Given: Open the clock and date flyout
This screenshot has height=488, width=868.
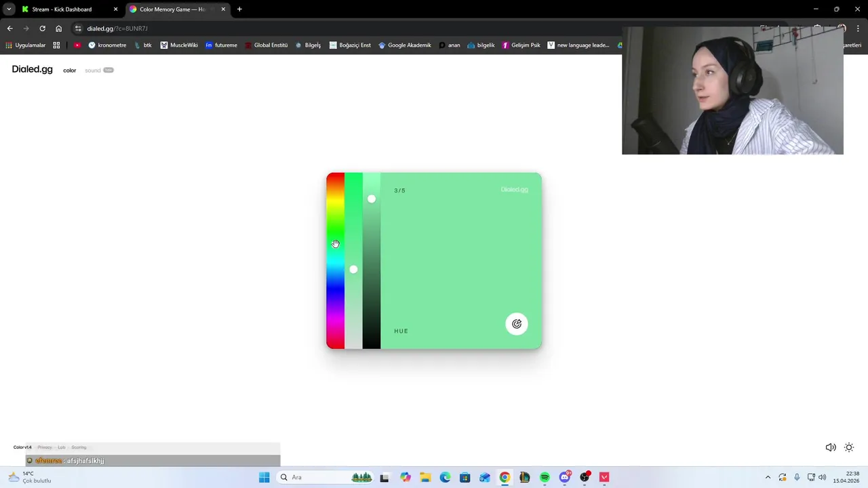Looking at the screenshot, I should [846, 477].
